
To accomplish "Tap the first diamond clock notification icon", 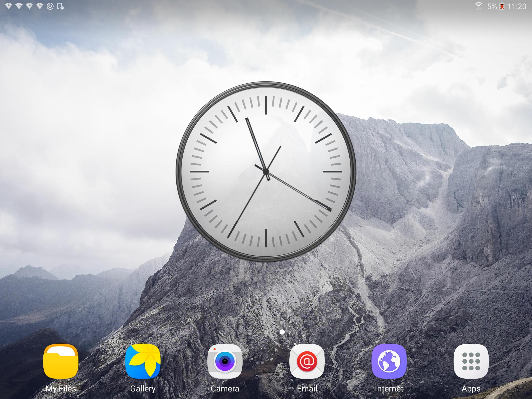I will tap(9, 6).
